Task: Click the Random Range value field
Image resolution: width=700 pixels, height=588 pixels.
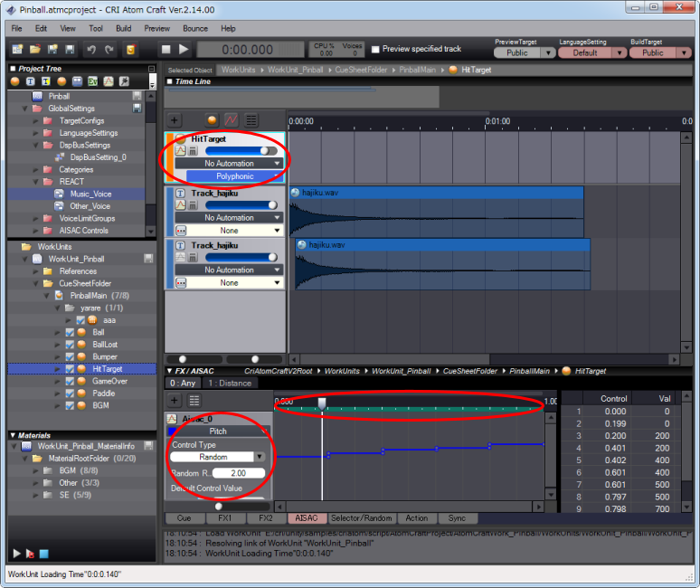Action: pos(239,473)
